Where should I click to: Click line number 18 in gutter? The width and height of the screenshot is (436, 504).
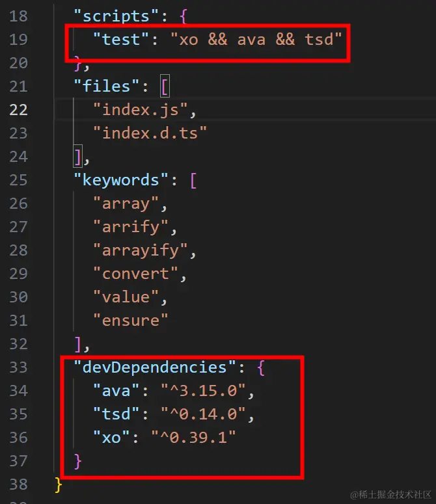pyautogui.click(x=18, y=16)
